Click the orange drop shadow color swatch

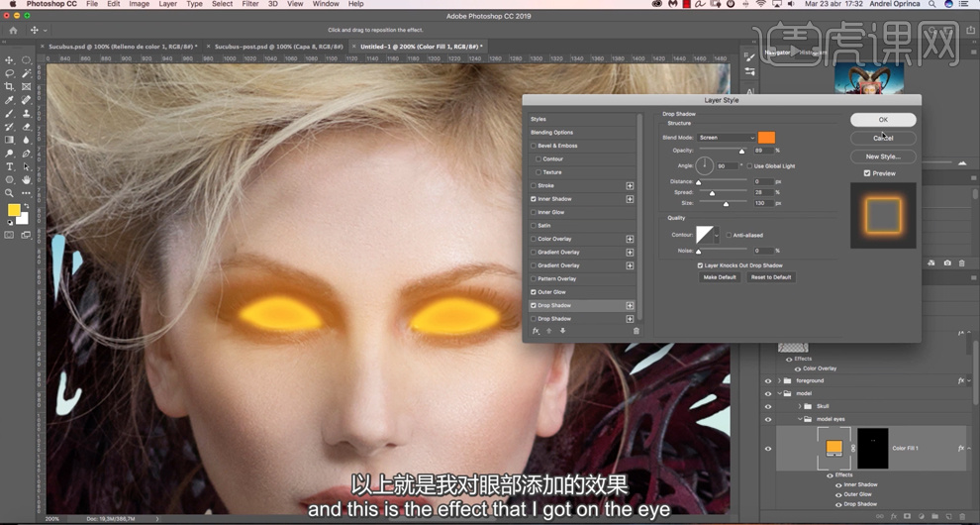pos(767,138)
